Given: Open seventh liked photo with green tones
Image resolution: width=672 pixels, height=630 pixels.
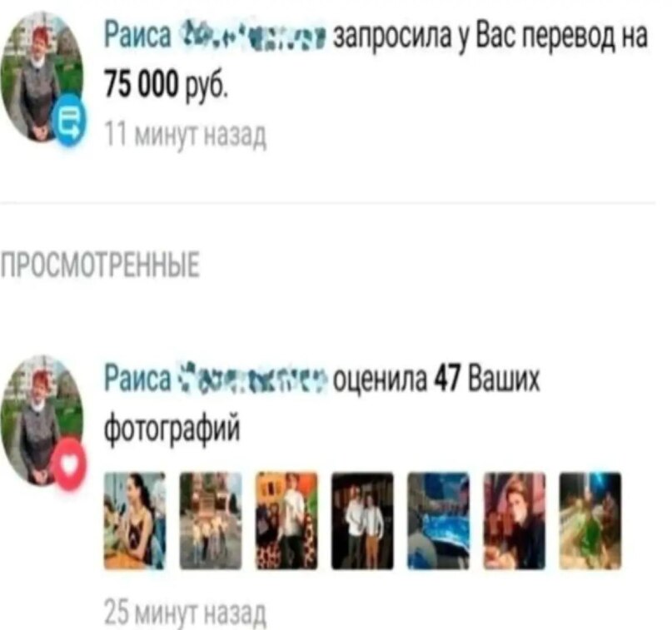Looking at the screenshot, I should click(x=590, y=521).
